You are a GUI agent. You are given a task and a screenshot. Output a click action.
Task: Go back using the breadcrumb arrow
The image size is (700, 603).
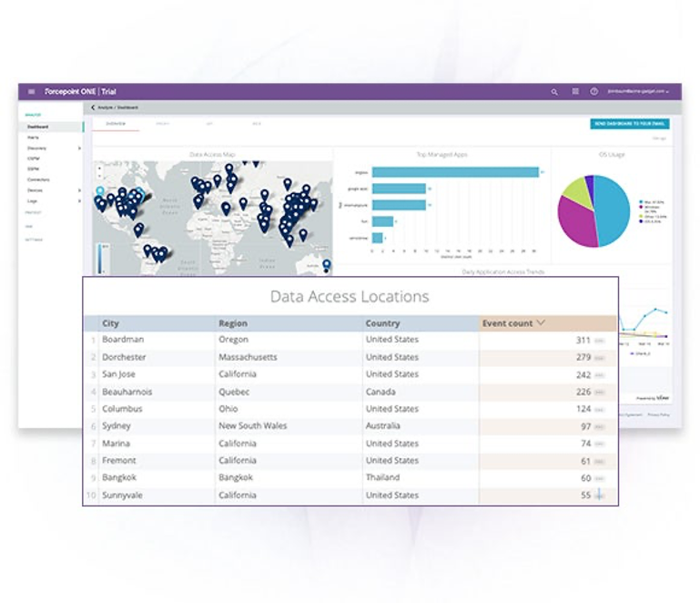point(93,107)
